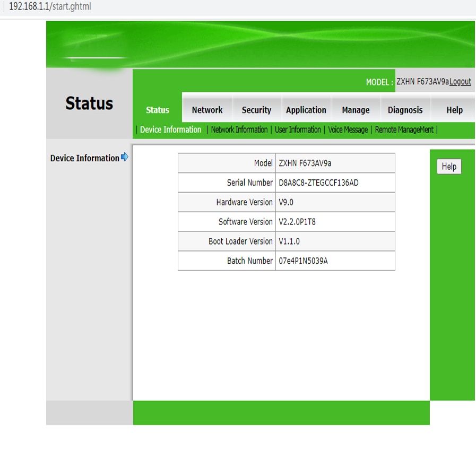Go to the User Information submenu
The image size is (476, 476).
tap(298, 129)
